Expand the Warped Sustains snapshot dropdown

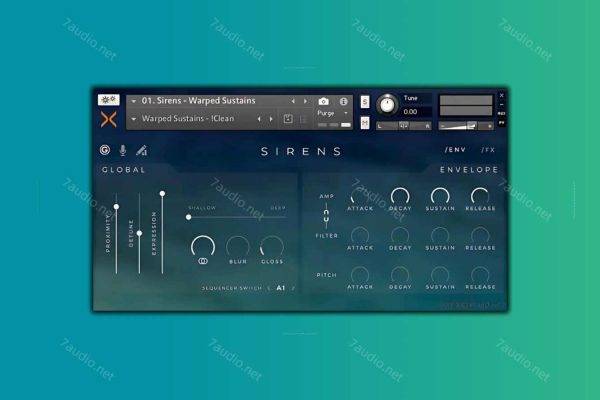pyautogui.click(x=134, y=119)
